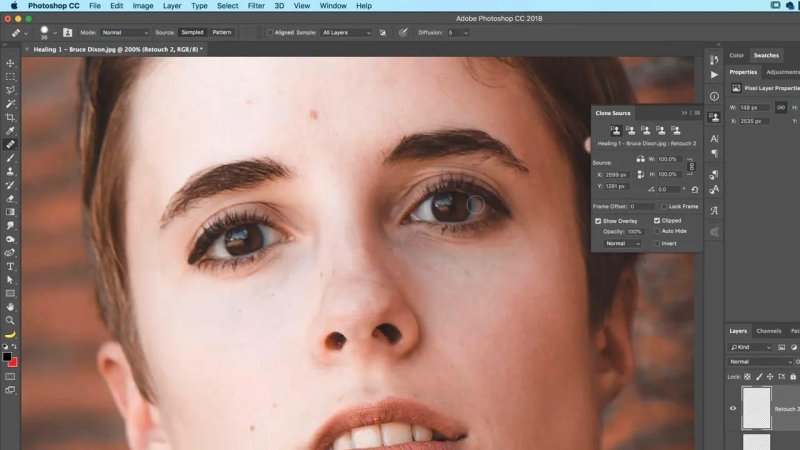Open the Paragraph panel icon
Image resolution: width=800 pixels, height=450 pixels.
click(x=714, y=154)
